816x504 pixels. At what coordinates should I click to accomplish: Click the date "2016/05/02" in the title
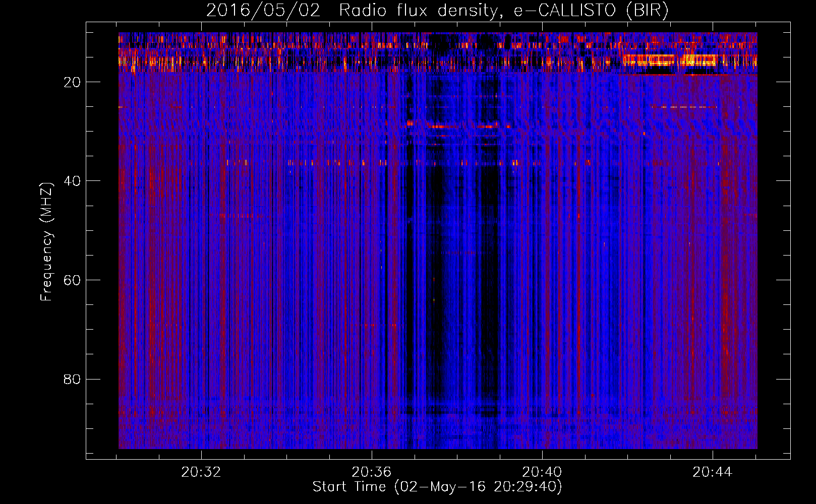pyautogui.click(x=263, y=11)
